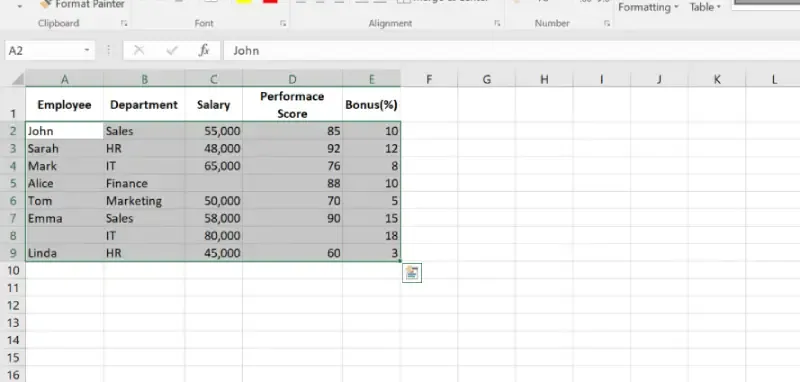Select the performance score 92 cell

click(292, 148)
